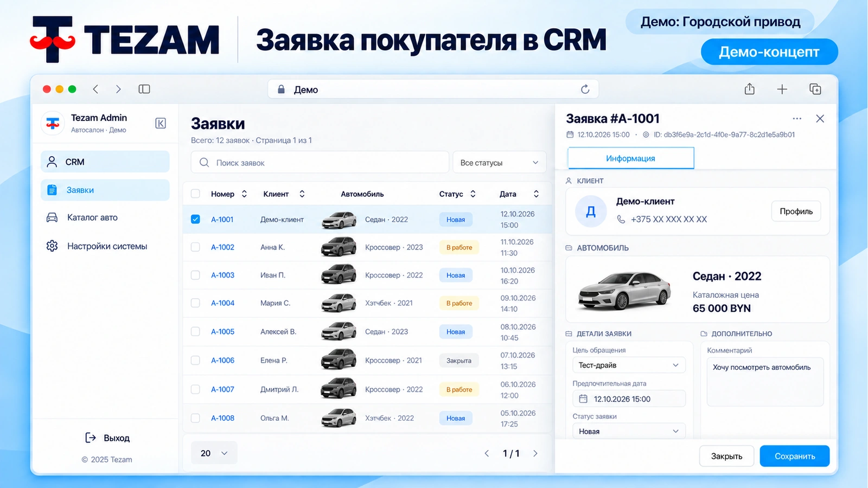Viewport: 868px width, 488px height.
Task: Click the Закрыть button
Action: point(726,456)
